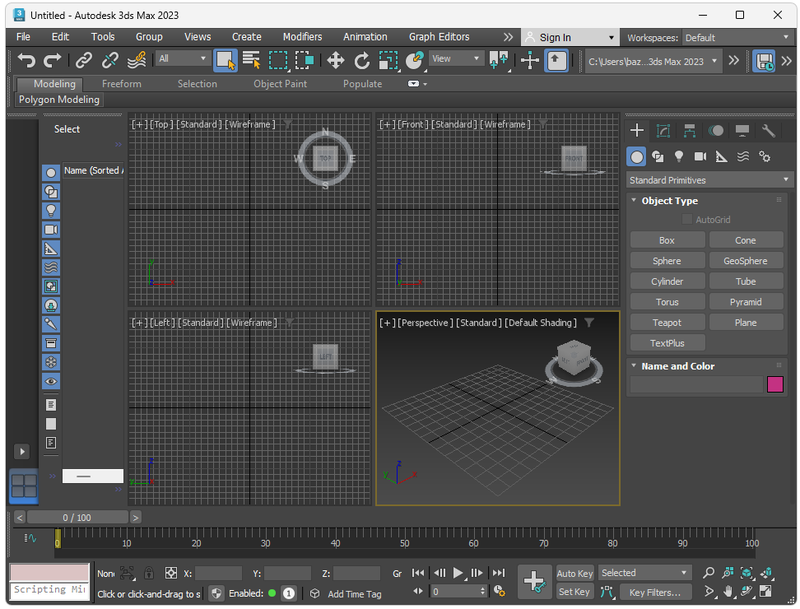The image size is (800, 609).
Task: Open the Hierarchy tab in the command panel
Action: pyautogui.click(x=689, y=131)
